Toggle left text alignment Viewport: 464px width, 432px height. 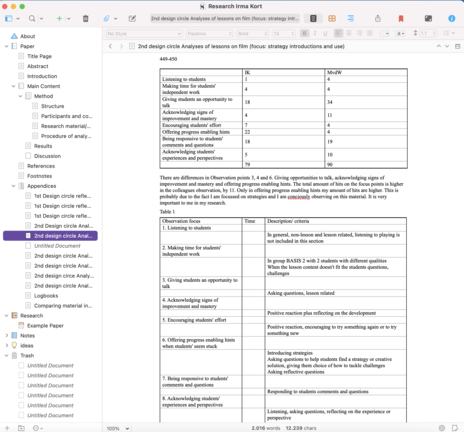point(338,33)
